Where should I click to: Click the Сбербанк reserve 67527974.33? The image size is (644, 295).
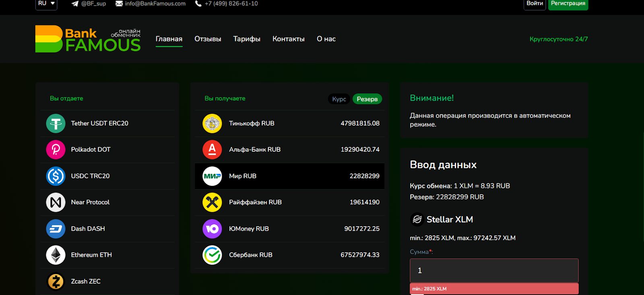tap(360, 255)
